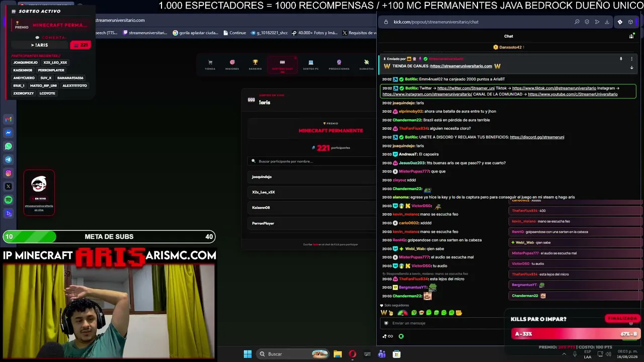The width and height of the screenshot is (644, 362).
Task: Click the pin icon on pinned message
Action: click(x=621, y=59)
